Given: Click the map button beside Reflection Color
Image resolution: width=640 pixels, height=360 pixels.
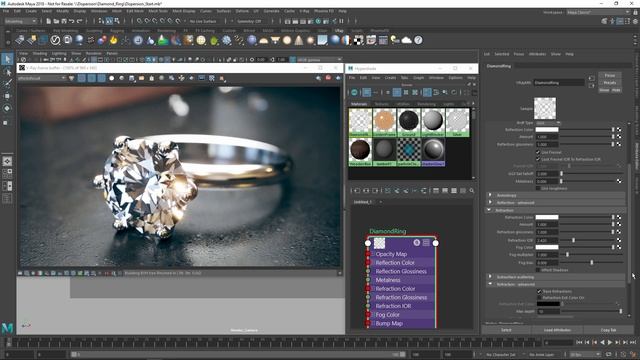Looking at the screenshot, I should tap(619, 130).
